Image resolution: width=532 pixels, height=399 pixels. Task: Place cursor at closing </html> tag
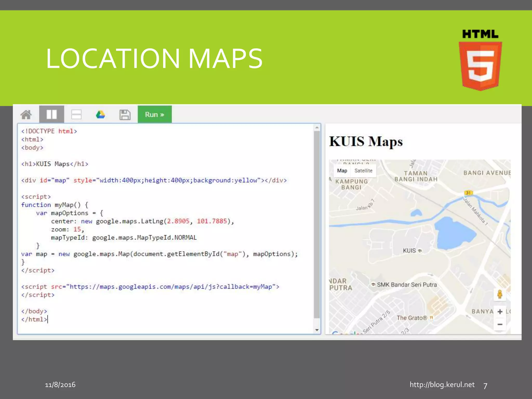[x=34, y=320]
